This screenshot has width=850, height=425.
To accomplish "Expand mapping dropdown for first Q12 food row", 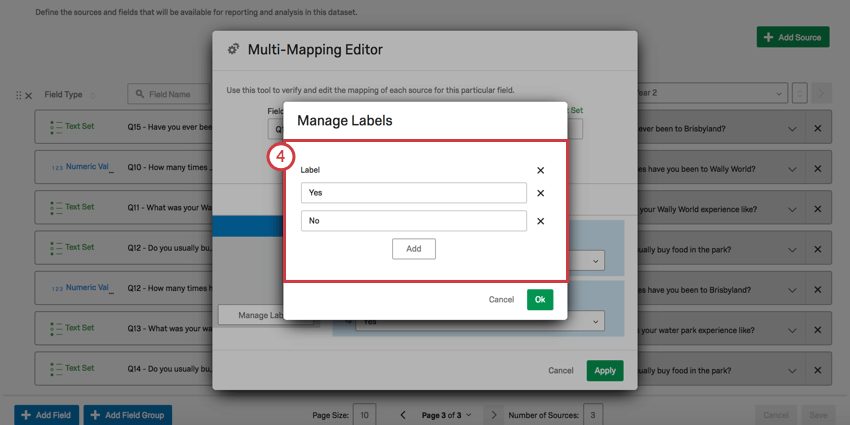I will coord(792,249).
